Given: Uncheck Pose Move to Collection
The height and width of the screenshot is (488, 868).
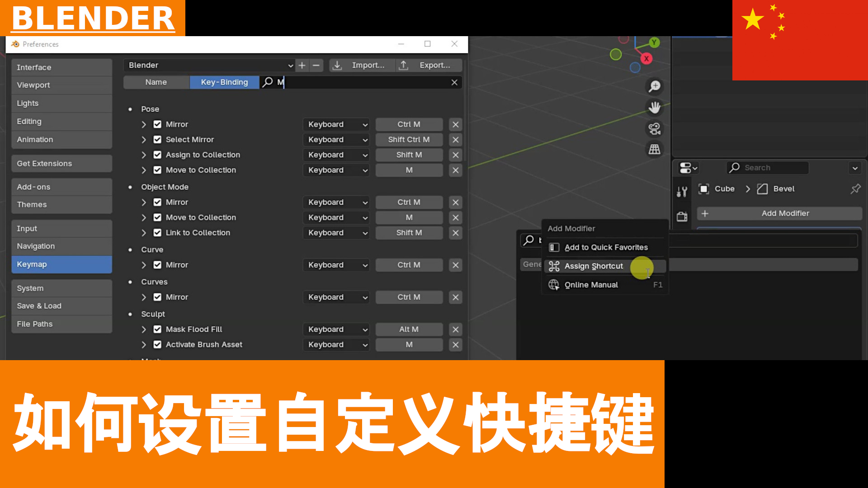Looking at the screenshot, I should point(157,170).
